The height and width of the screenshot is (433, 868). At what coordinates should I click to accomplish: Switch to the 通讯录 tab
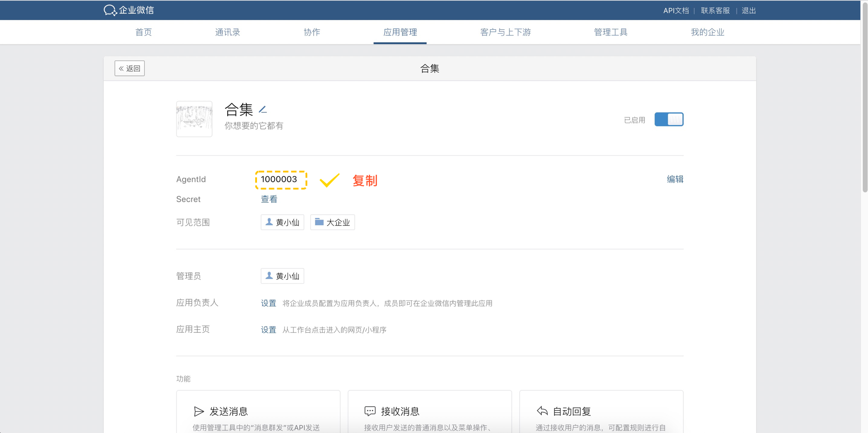point(227,32)
